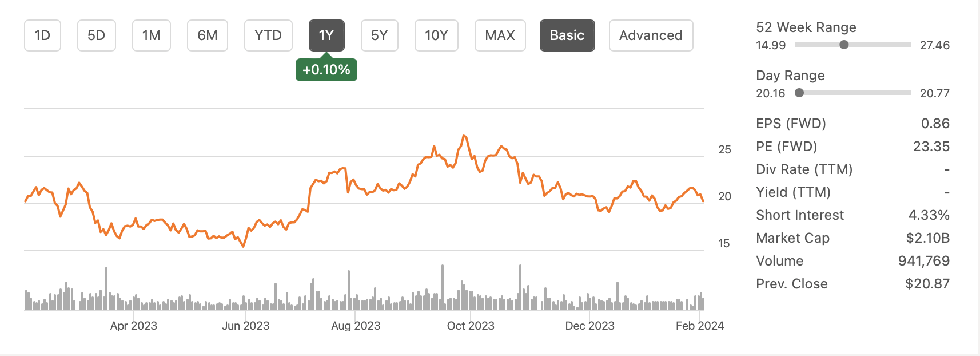The image size is (980, 356).
Task: Click the green +0.10% change badge
Action: 326,69
